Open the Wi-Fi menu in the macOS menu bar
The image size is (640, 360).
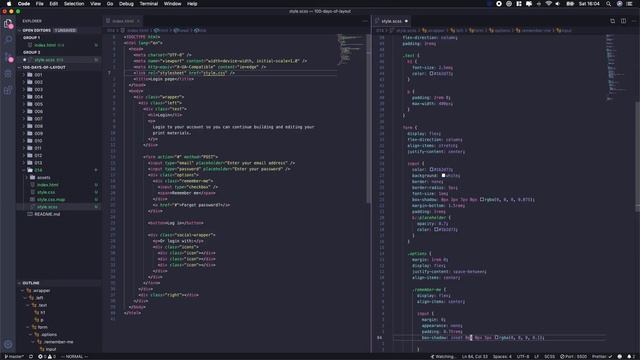(548, 4)
